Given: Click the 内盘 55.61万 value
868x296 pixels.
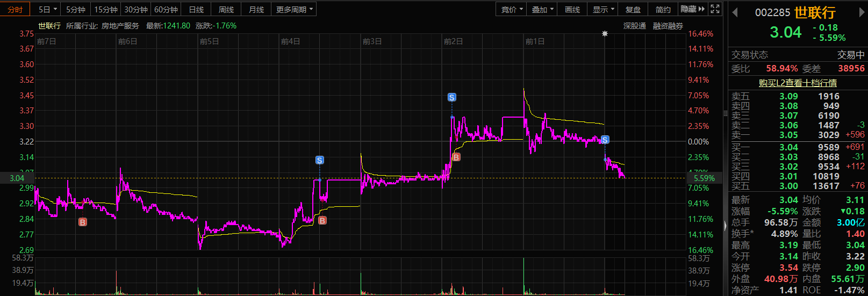Looking at the screenshot, I should coord(848,279).
